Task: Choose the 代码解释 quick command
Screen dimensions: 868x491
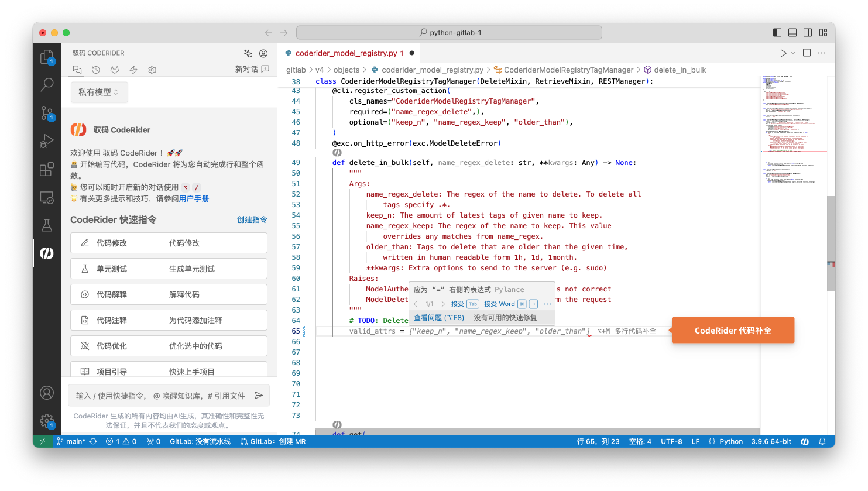Action: pos(169,294)
